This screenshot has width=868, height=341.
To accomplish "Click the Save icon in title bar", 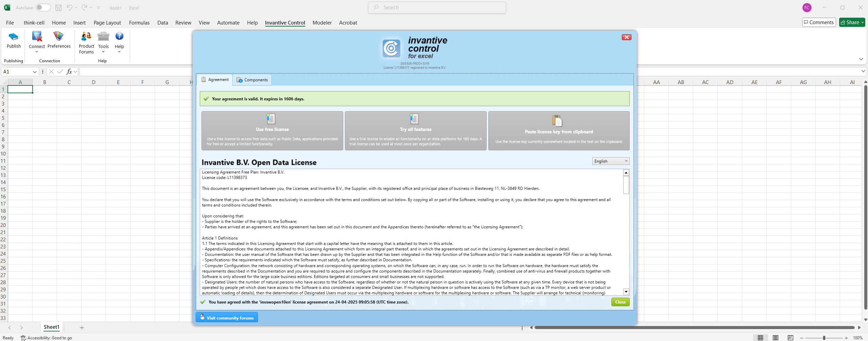I will pyautogui.click(x=58, y=7).
